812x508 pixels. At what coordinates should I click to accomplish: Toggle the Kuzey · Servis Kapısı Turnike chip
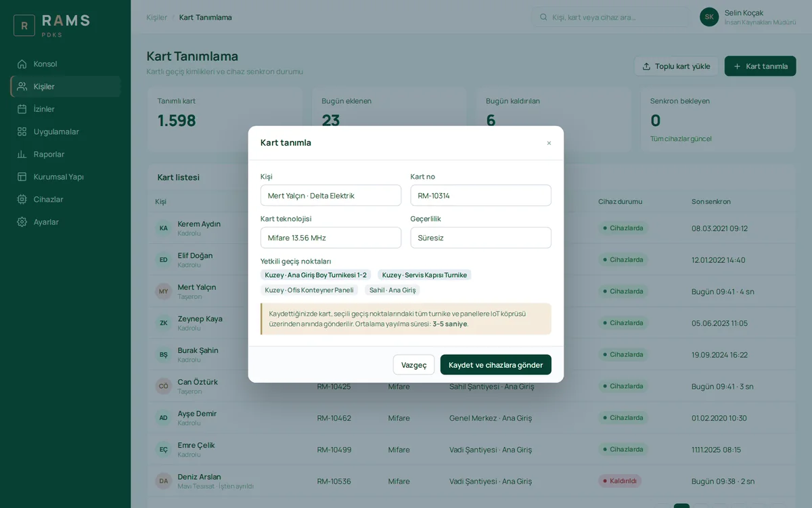tap(424, 275)
